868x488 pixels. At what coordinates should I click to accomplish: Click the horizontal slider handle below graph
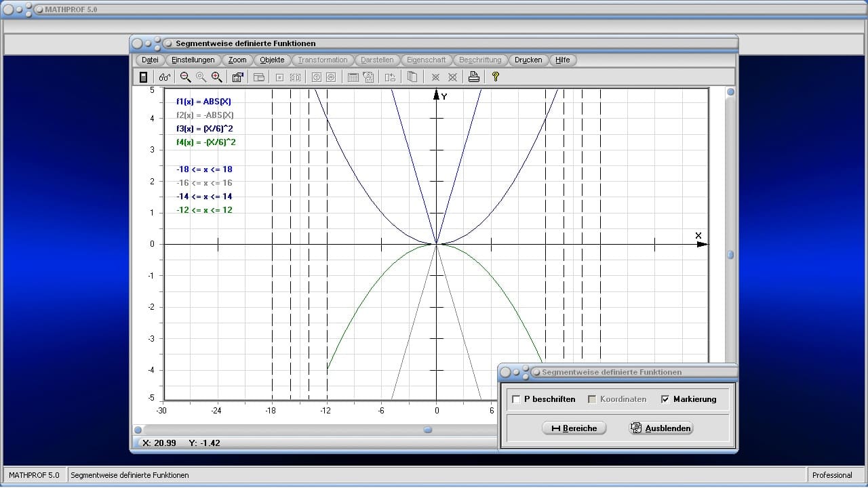428,430
